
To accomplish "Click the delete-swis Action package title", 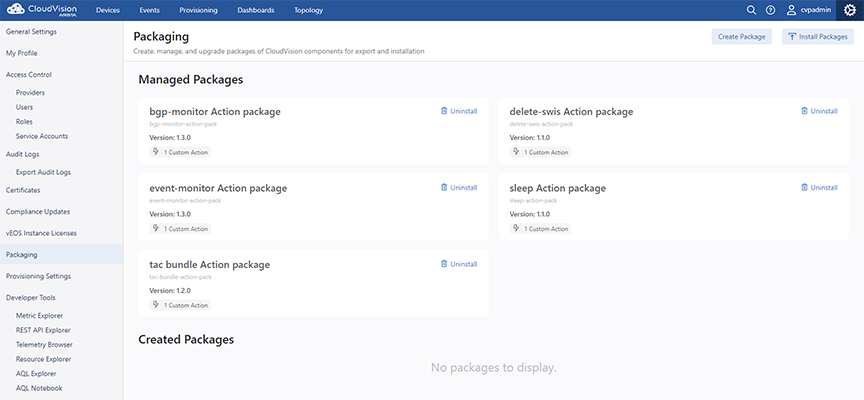I will pos(571,112).
